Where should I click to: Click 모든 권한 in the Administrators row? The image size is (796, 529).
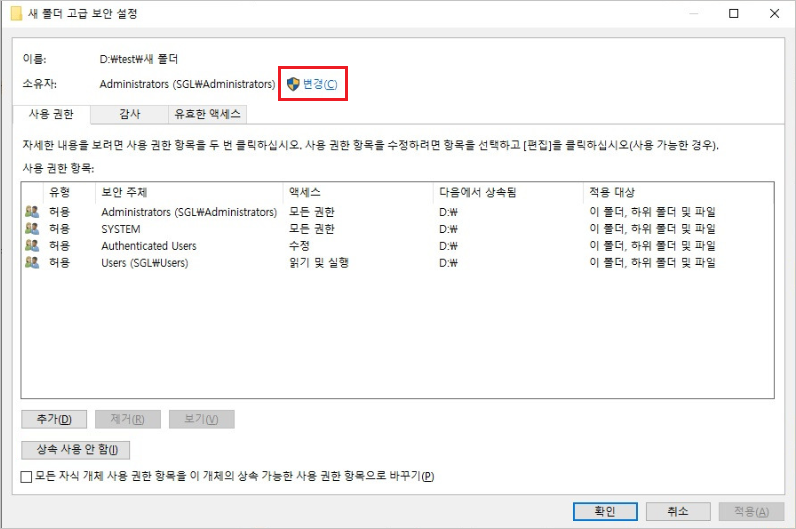[312, 212]
